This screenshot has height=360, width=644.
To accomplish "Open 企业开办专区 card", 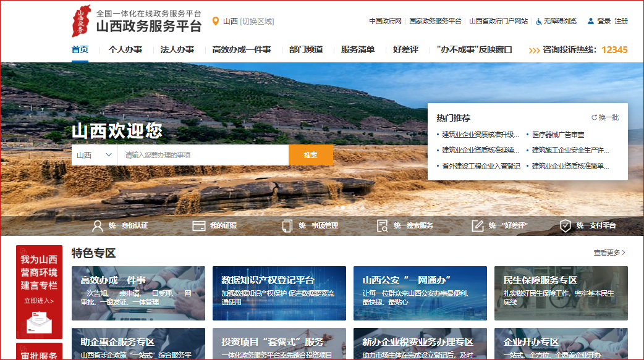I will pyautogui.click(x=561, y=343).
